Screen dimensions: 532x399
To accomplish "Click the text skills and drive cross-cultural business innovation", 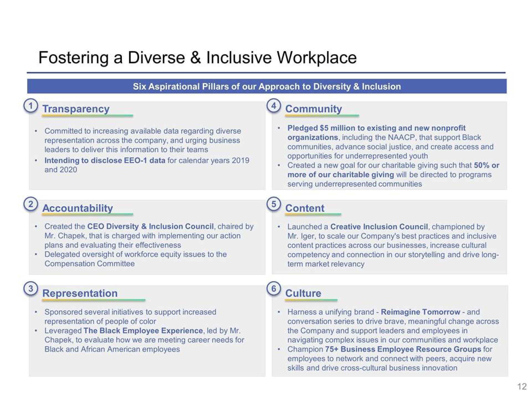I will pos(372,368).
